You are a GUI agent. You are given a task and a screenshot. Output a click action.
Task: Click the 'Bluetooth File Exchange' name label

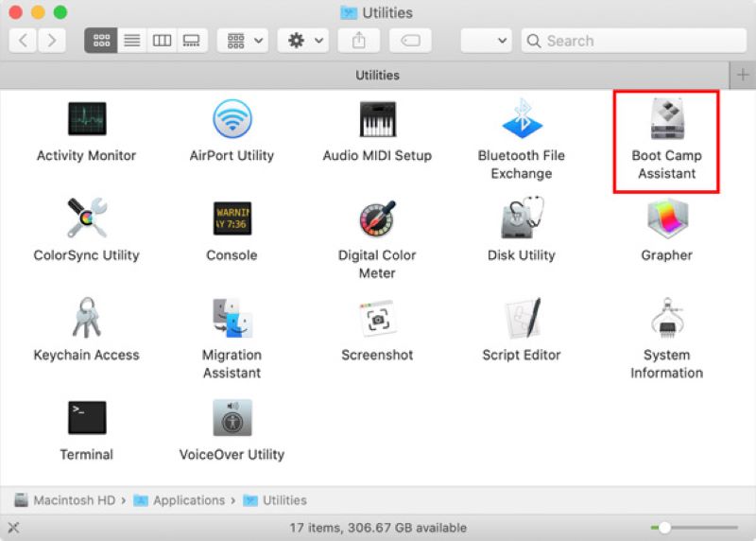pos(522,165)
